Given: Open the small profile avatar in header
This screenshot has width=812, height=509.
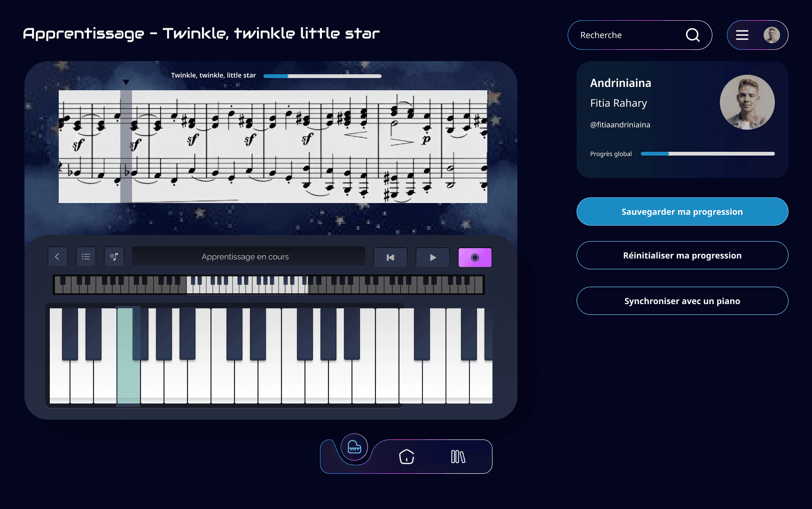Looking at the screenshot, I should 772,35.
